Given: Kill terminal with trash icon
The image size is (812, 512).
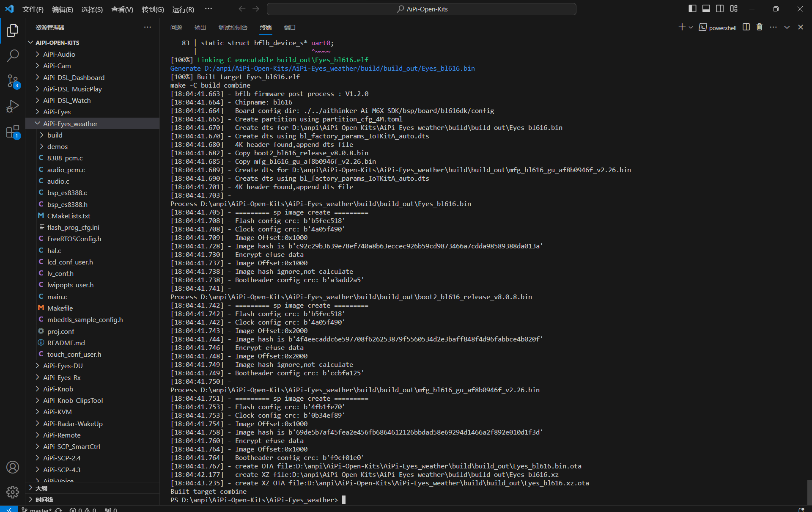Looking at the screenshot, I should pos(760,27).
